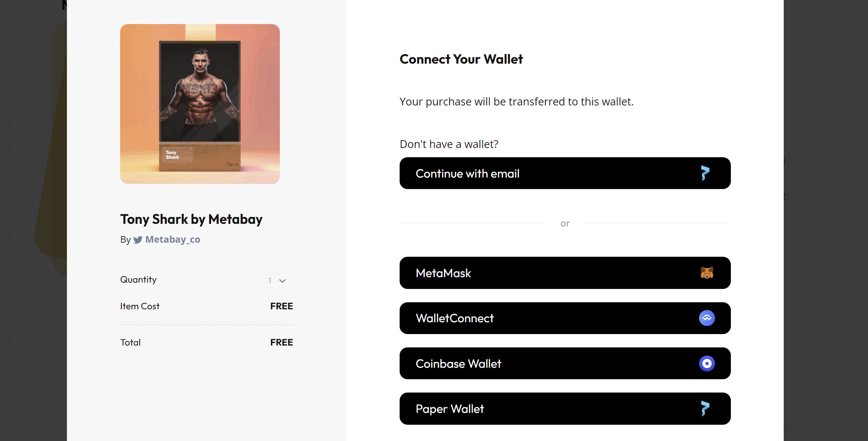Select the WalletConnect label
This screenshot has width=868, height=441.
[455, 318]
